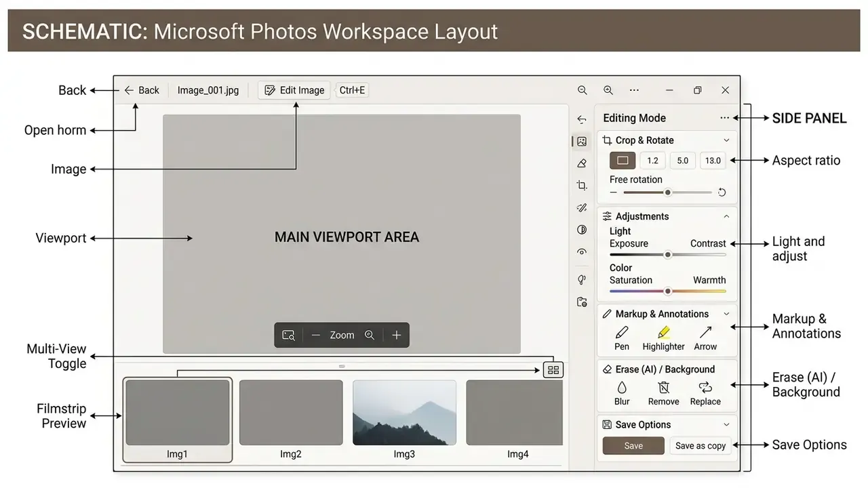This screenshot has width=868, height=488.
Task: Choose the Replace background tool
Action: (705, 393)
